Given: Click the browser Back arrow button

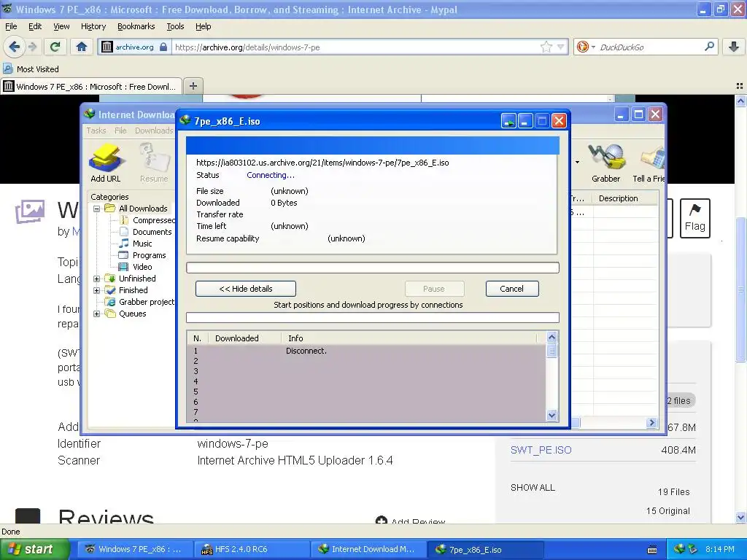Looking at the screenshot, I should tap(14, 47).
